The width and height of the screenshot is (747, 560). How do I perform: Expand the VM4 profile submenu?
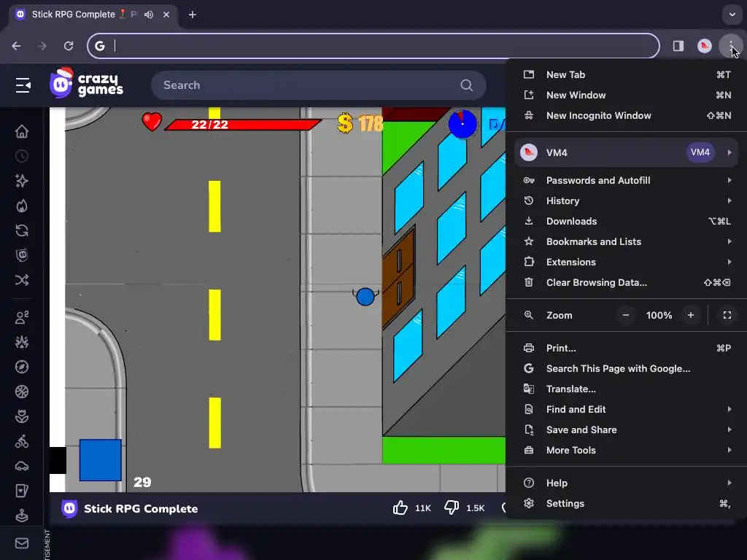pos(729,152)
